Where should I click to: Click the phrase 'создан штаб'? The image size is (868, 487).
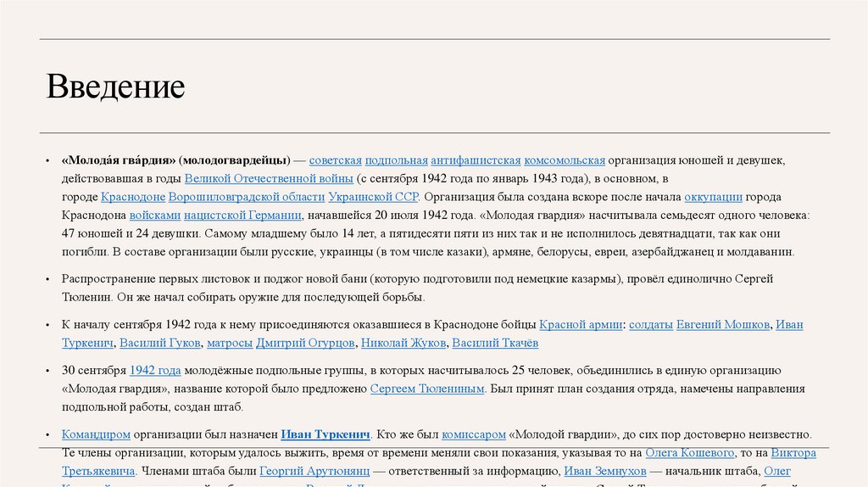(209, 406)
